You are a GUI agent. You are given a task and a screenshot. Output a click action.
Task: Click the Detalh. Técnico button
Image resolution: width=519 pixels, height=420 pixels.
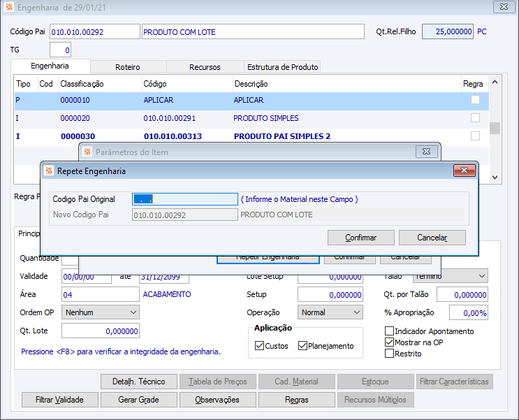(138, 382)
